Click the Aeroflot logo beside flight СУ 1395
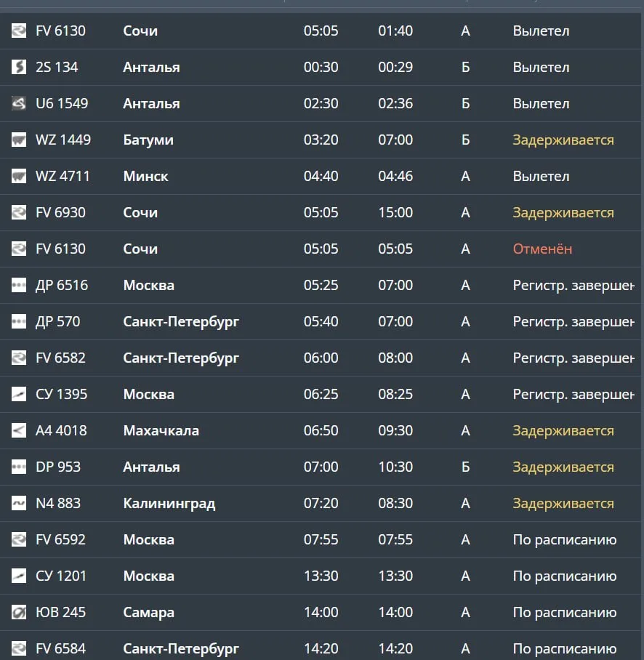 (x=18, y=394)
